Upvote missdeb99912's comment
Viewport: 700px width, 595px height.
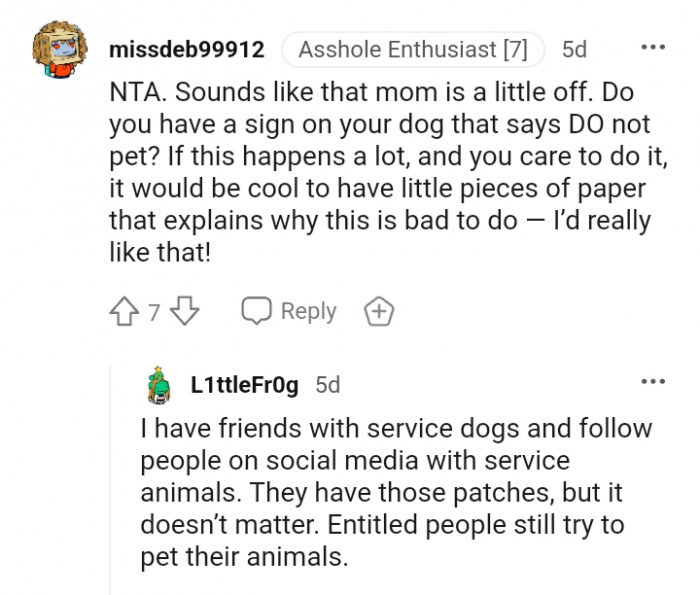(x=125, y=312)
